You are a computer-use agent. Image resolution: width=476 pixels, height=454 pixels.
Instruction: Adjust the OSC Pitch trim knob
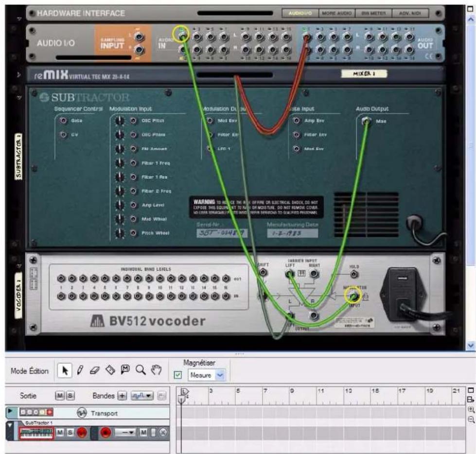(x=120, y=121)
